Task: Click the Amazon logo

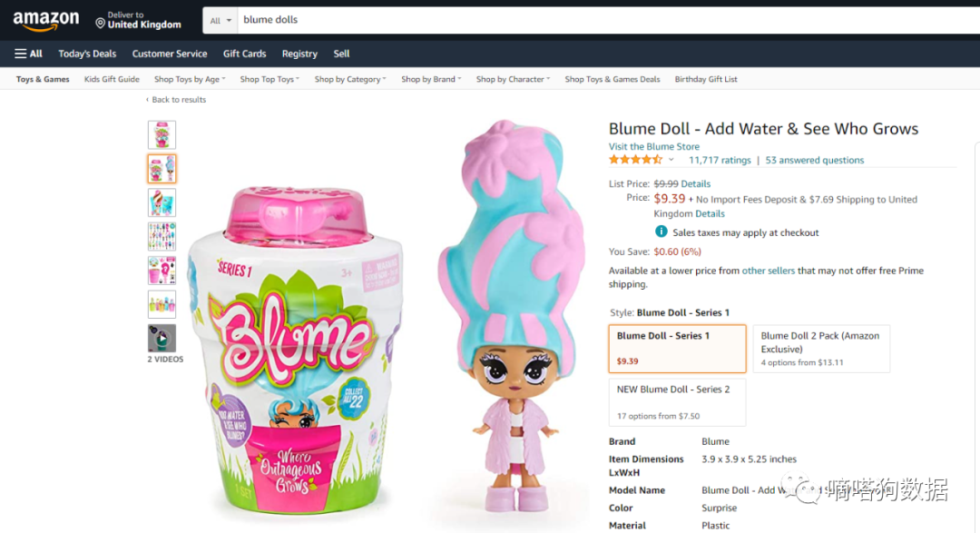Action: (45, 21)
